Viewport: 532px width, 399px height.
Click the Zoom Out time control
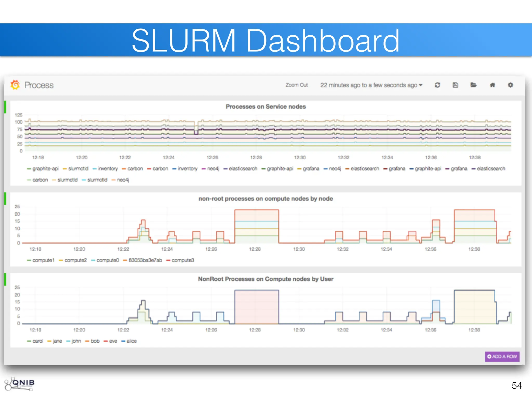[296, 85]
